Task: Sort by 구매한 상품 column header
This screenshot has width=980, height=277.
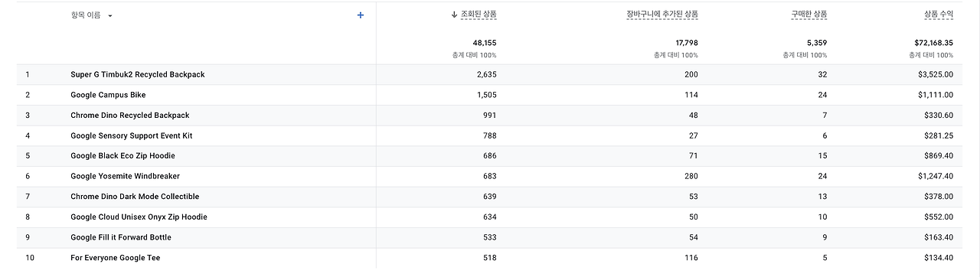Action: [808, 15]
